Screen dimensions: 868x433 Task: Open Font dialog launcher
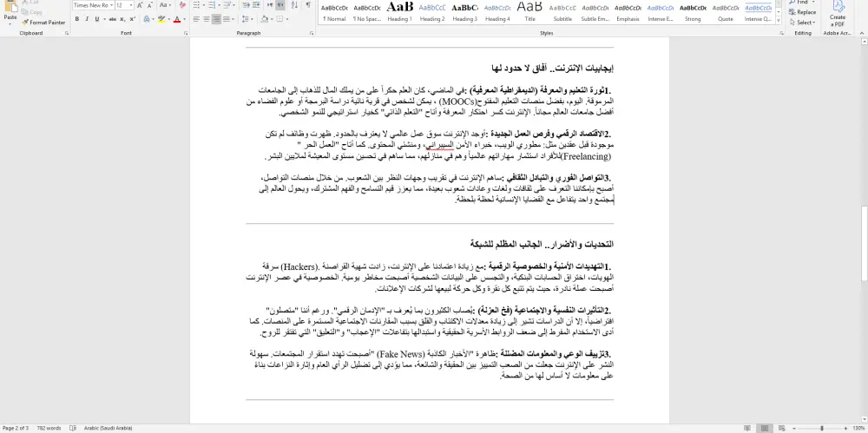pos(186,33)
